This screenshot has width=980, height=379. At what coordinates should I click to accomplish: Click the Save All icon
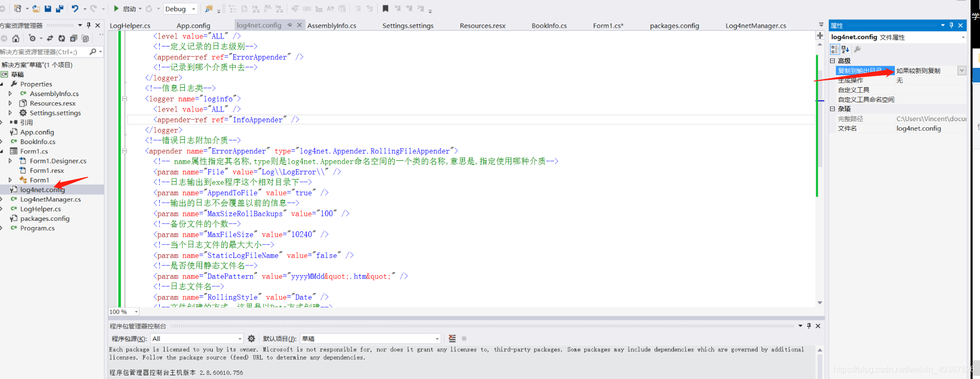[60, 9]
